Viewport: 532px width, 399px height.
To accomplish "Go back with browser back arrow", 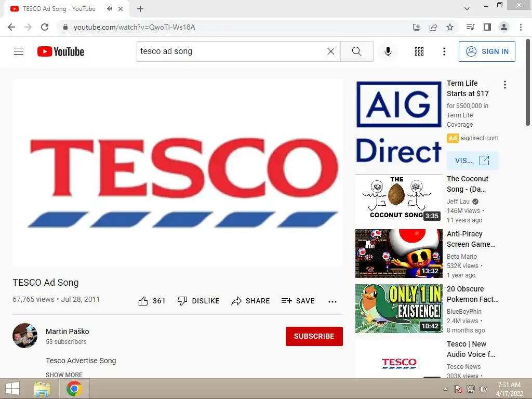I will pyautogui.click(x=11, y=27).
